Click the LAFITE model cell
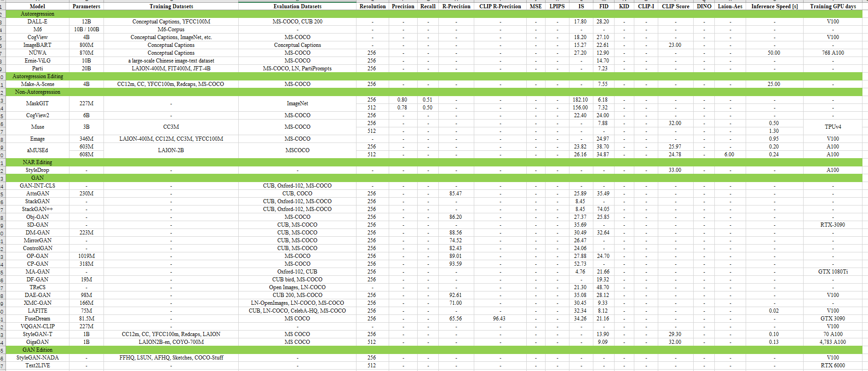Screen dimensions: 868x371 [38, 311]
